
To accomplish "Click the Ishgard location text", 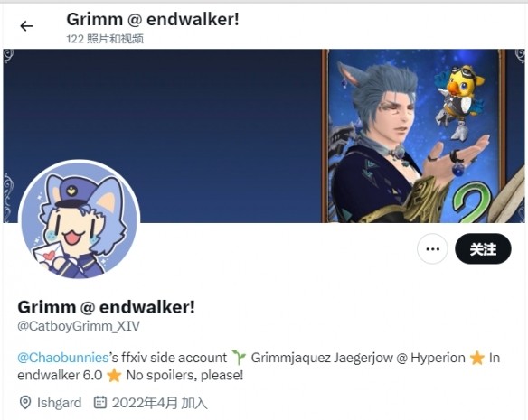I will 60,403.
